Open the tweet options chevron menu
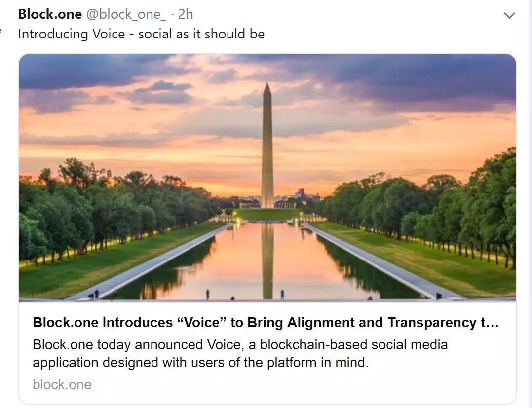The width and height of the screenshot is (532, 408). point(509,15)
